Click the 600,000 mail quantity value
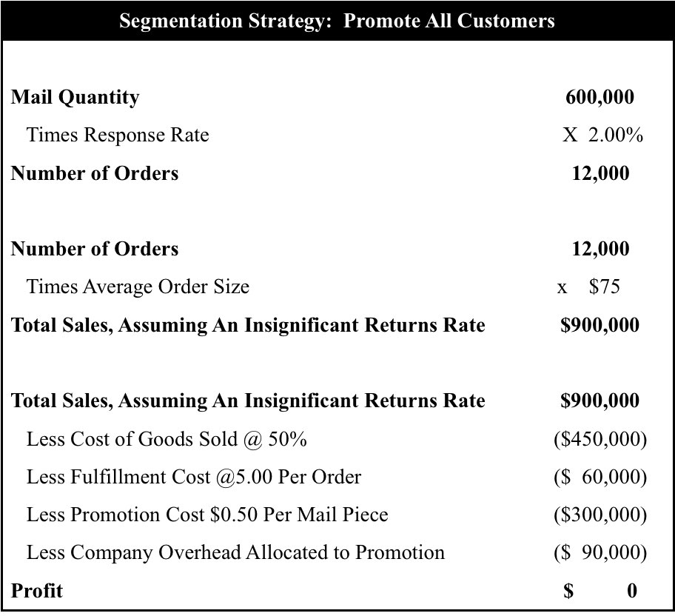The image size is (675, 616). click(600, 97)
